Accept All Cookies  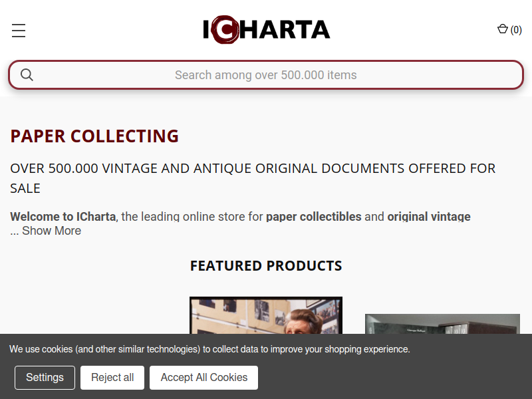coord(204,378)
